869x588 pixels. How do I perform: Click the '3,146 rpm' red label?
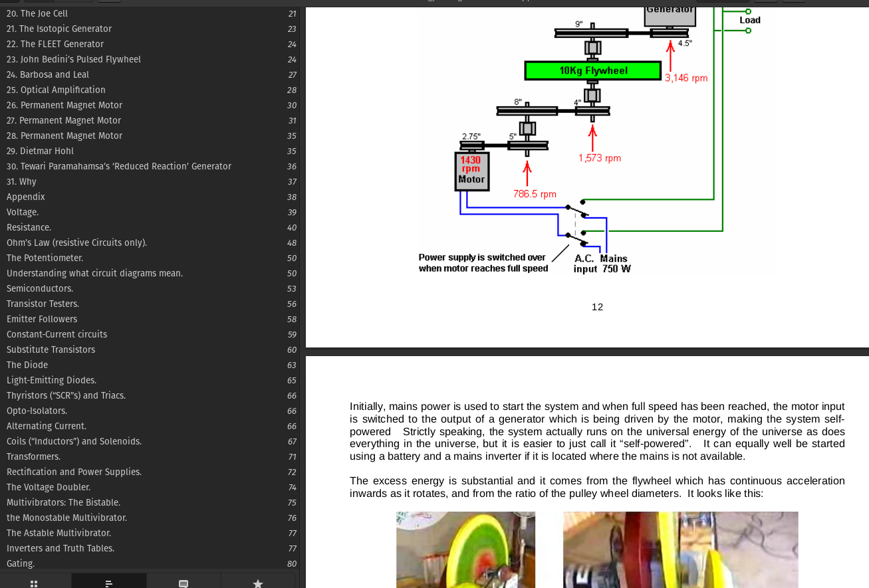coord(686,78)
